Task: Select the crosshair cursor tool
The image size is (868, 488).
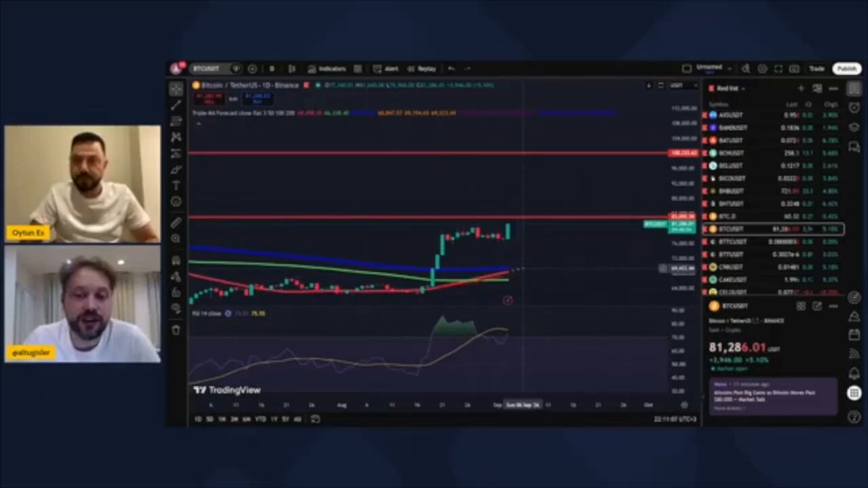Action: (176, 89)
